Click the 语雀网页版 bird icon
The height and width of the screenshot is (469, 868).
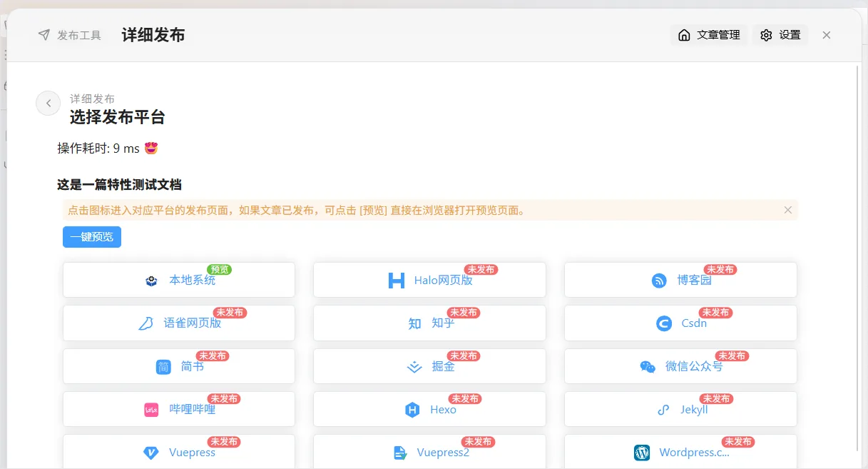click(x=145, y=323)
